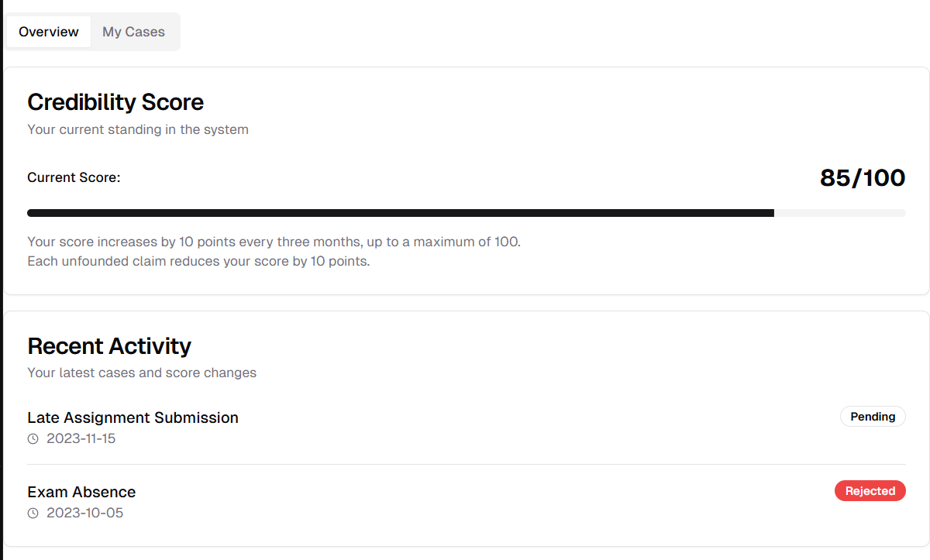Click the unfounded claim penalty note
This screenshot has width=930, height=560.
coord(198,261)
